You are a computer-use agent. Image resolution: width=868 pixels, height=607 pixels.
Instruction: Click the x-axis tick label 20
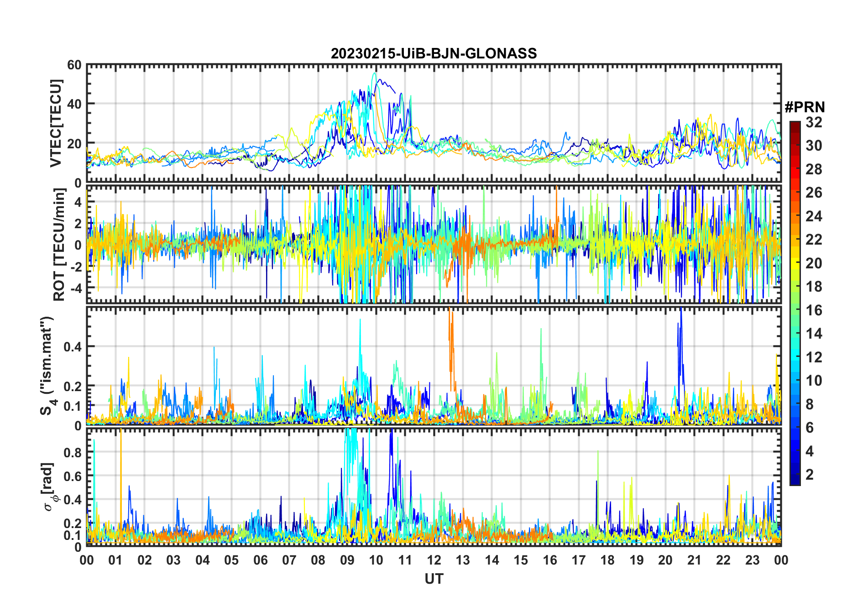click(665, 560)
